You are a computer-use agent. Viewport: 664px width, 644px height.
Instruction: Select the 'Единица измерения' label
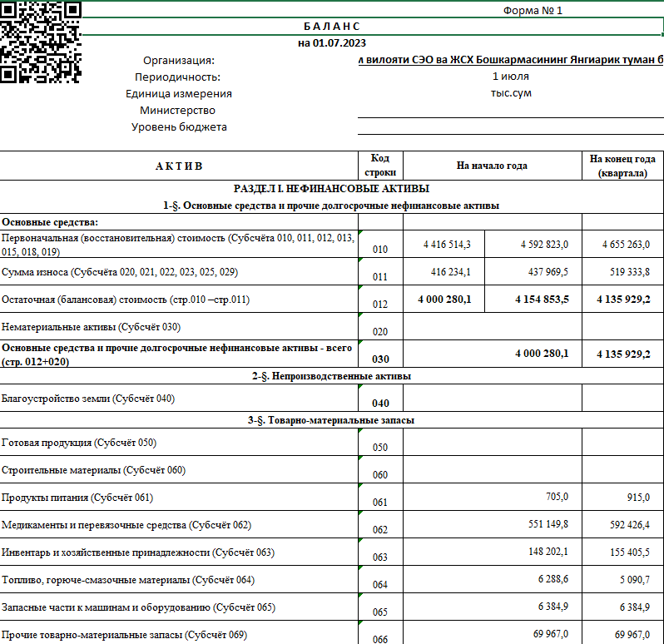(179, 93)
